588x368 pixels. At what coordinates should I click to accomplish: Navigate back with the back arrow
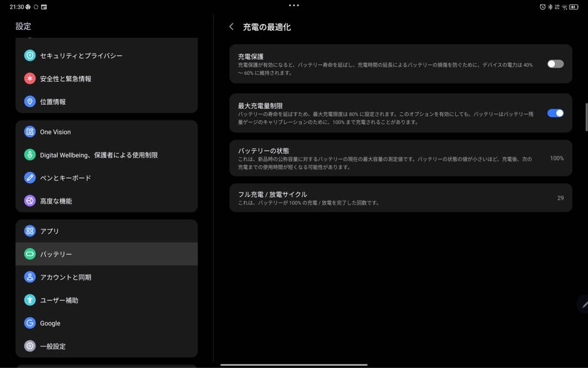click(232, 26)
